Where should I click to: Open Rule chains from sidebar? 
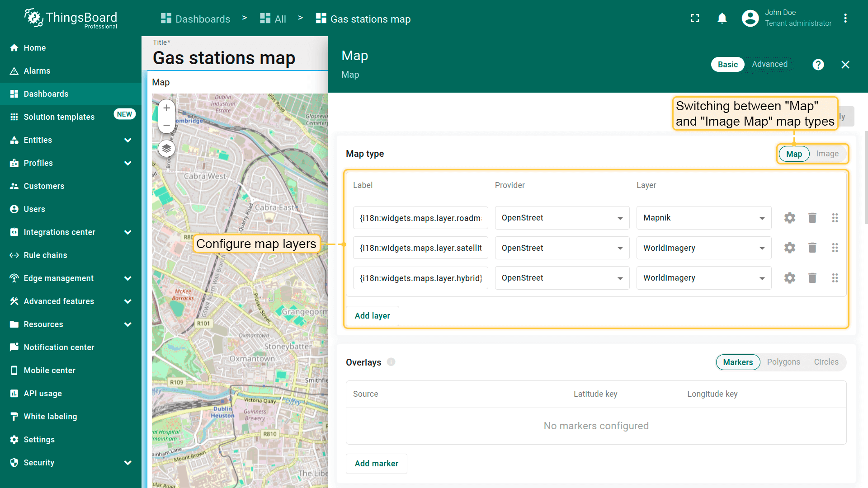[45, 255]
